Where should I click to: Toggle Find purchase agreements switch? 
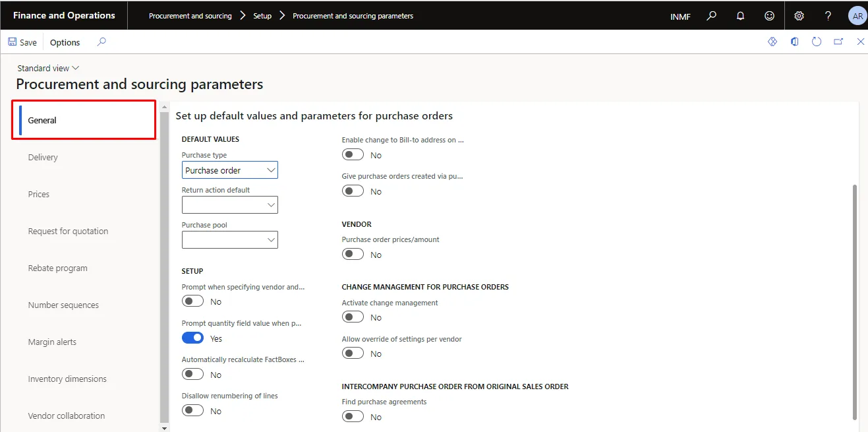[353, 416]
